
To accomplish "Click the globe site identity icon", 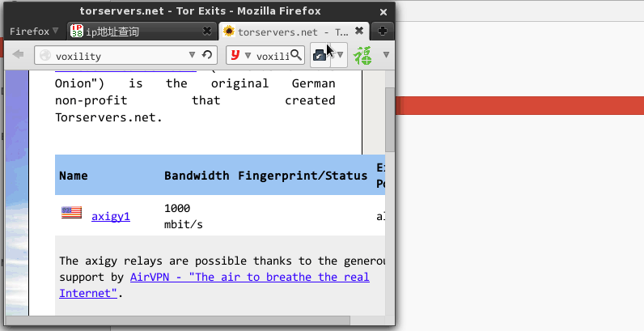I will click(x=45, y=55).
